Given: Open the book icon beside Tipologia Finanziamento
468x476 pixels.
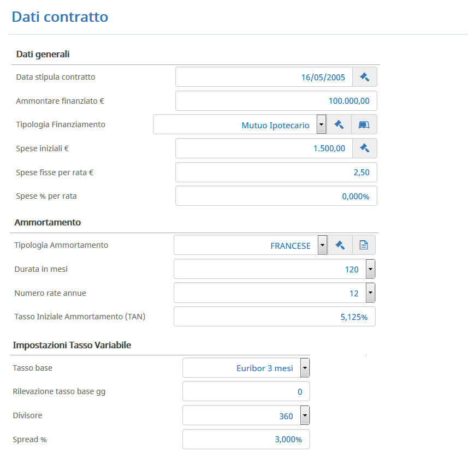Looking at the screenshot, I should (364, 124).
